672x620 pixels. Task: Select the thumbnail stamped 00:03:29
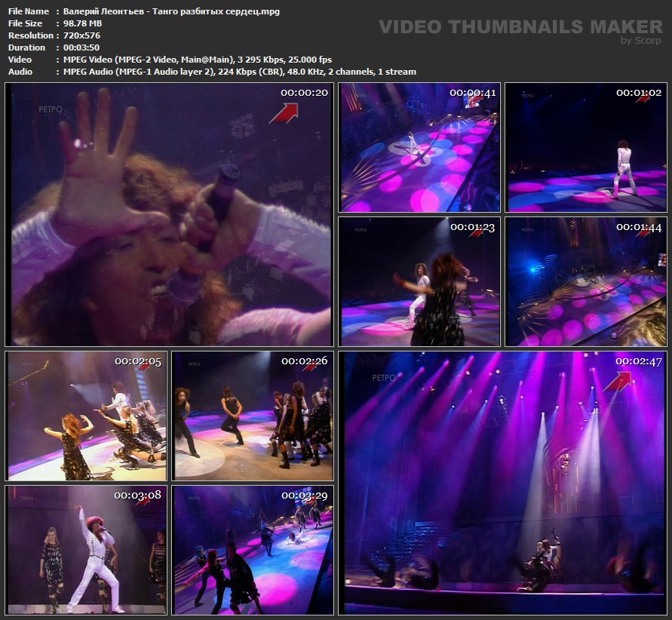pyautogui.click(x=253, y=550)
